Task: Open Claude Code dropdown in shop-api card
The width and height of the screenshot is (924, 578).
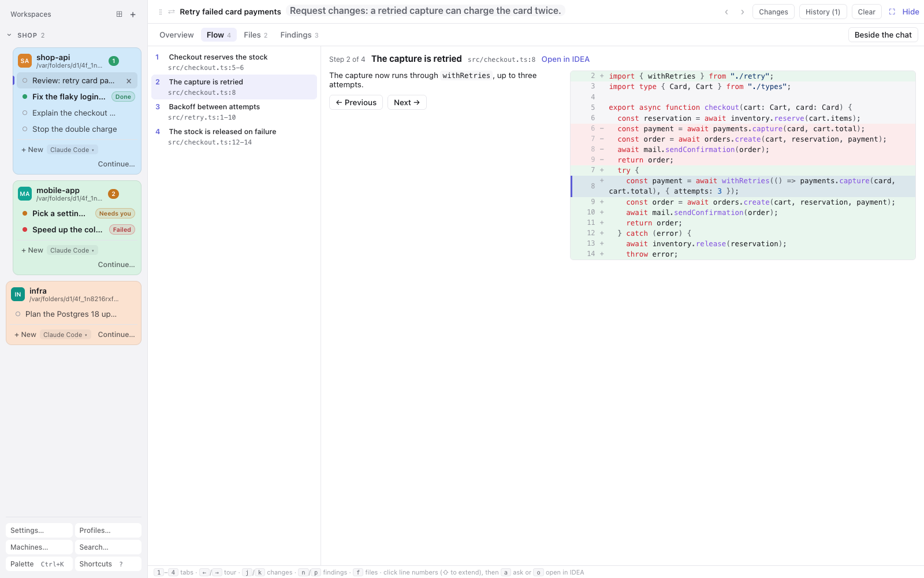Action: pyautogui.click(x=72, y=150)
